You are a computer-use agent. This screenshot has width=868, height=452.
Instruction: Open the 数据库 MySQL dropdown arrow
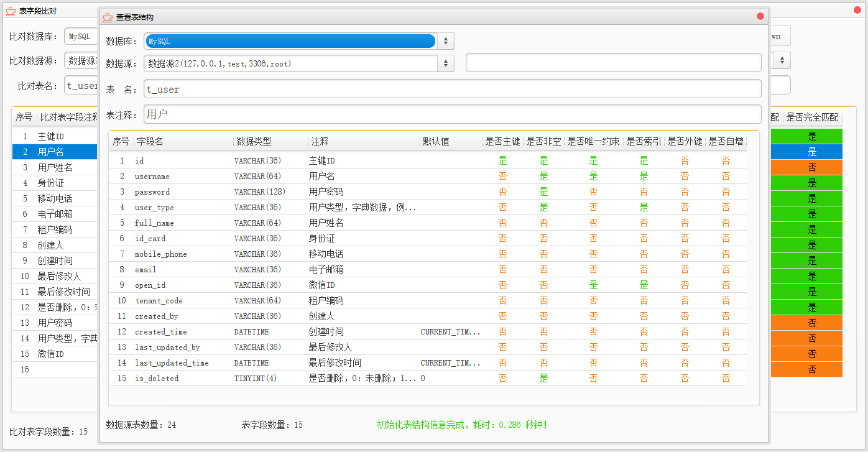point(445,42)
